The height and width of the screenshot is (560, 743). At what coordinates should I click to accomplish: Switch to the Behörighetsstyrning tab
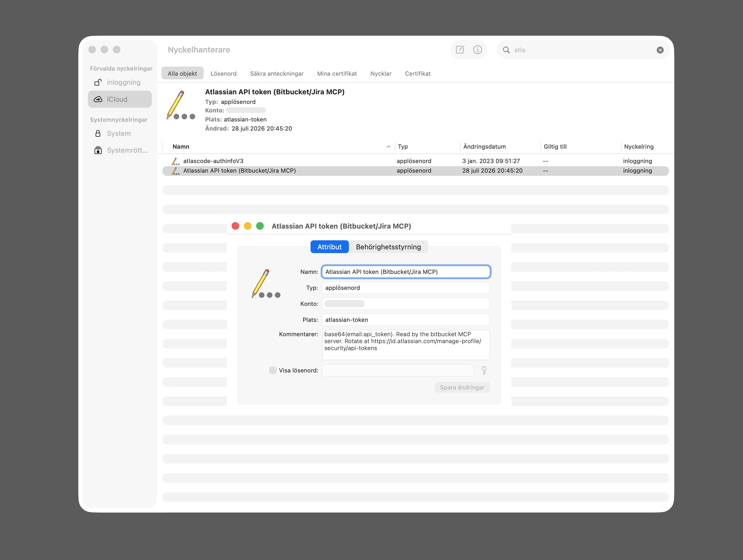coord(388,247)
